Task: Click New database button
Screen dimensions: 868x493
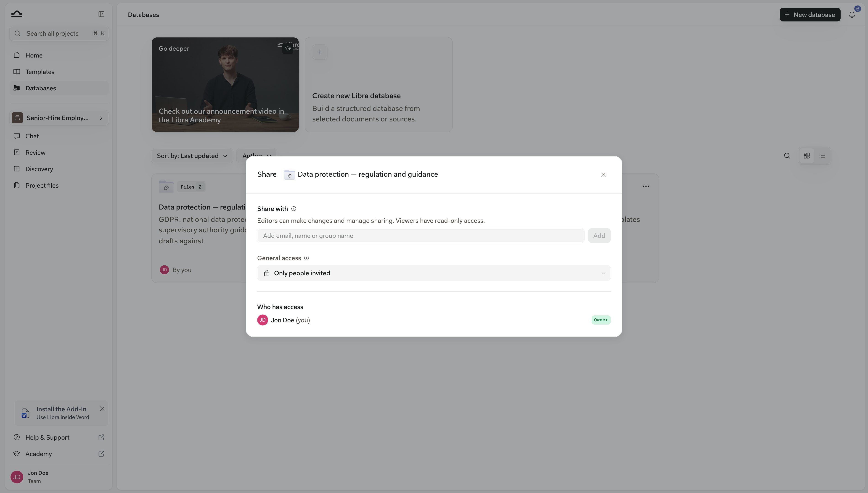Action: point(810,15)
